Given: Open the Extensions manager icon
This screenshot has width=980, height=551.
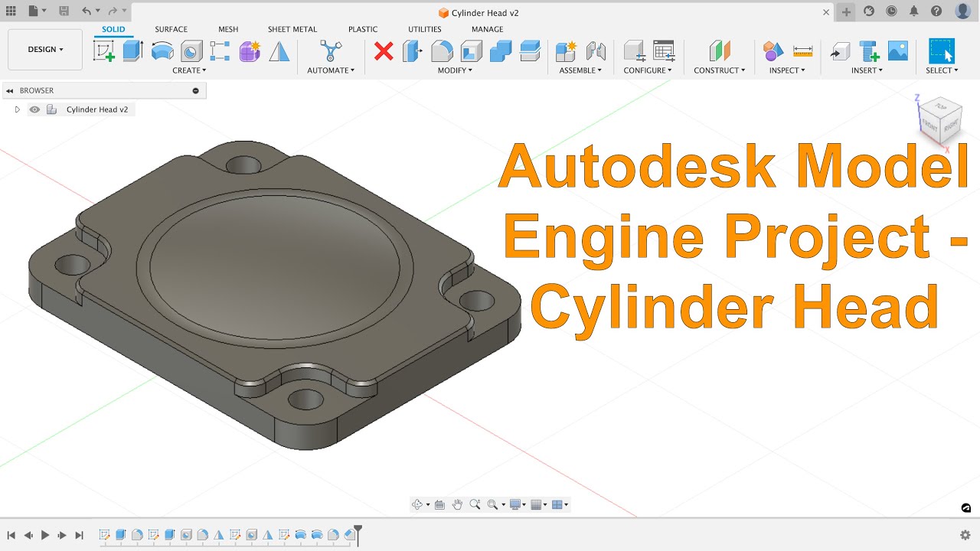Looking at the screenshot, I should [x=869, y=11].
